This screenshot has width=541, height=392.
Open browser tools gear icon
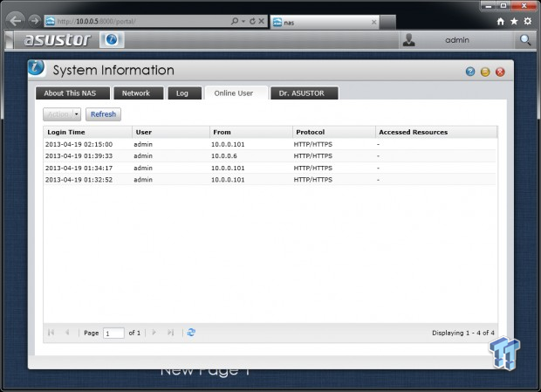(x=528, y=21)
